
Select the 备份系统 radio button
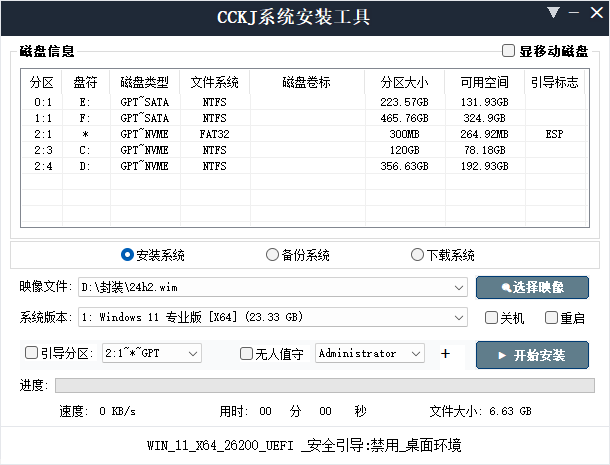pyautogui.click(x=272, y=255)
